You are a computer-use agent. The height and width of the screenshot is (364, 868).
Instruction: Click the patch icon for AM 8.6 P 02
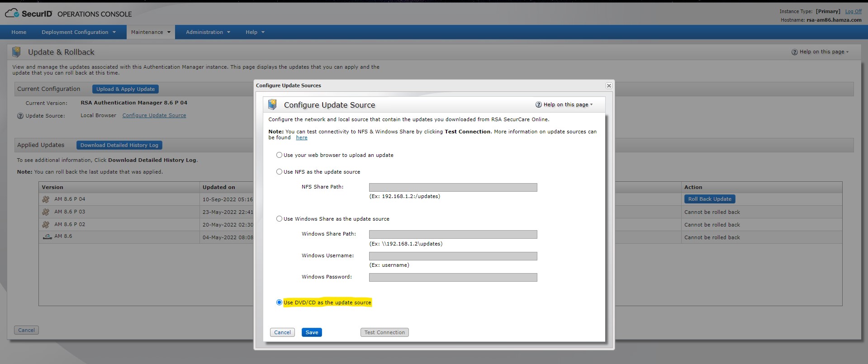click(46, 224)
